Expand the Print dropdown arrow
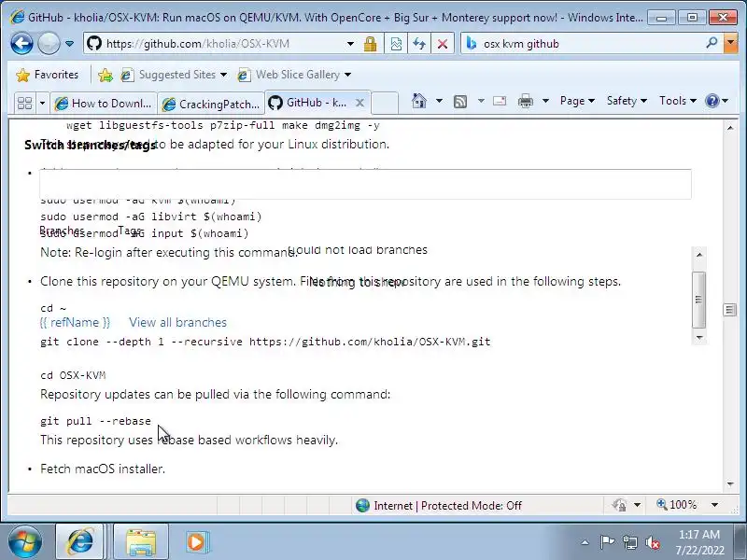Viewport: 747px width, 560px height. click(546, 101)
